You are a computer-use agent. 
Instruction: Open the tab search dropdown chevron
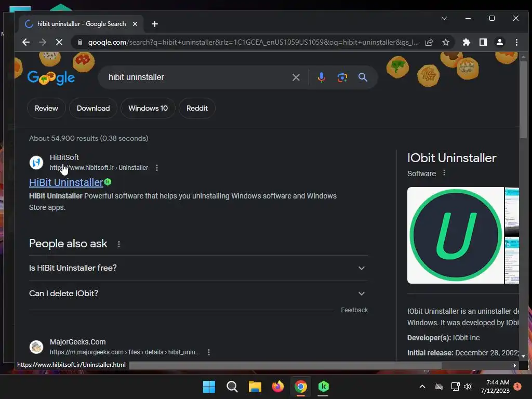(x=444, y=18)
